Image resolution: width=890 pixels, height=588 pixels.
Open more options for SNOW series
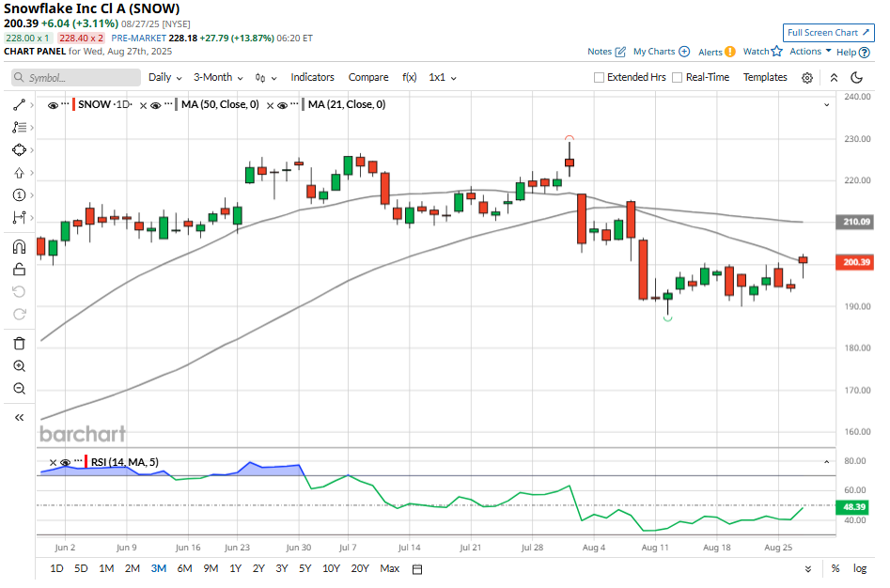click(x=65, y=103)
